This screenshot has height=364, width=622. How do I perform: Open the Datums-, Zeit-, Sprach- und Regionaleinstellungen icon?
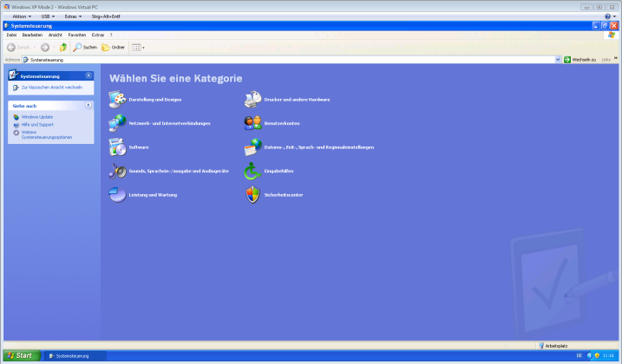click(x=252, y=147)
